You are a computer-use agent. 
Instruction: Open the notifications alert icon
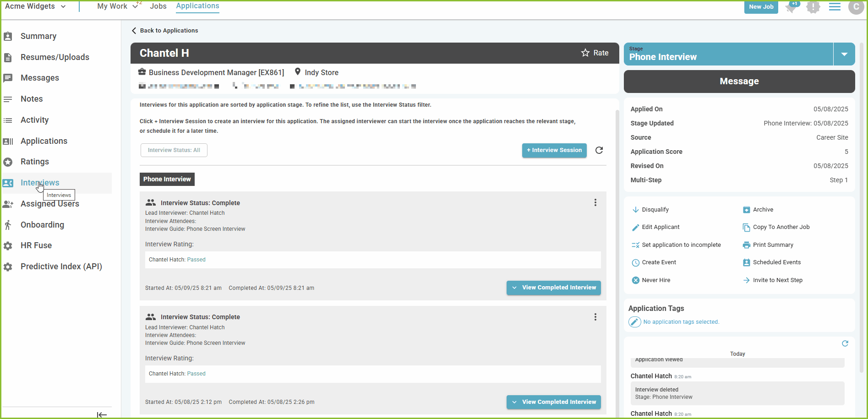tap(813, 7)
